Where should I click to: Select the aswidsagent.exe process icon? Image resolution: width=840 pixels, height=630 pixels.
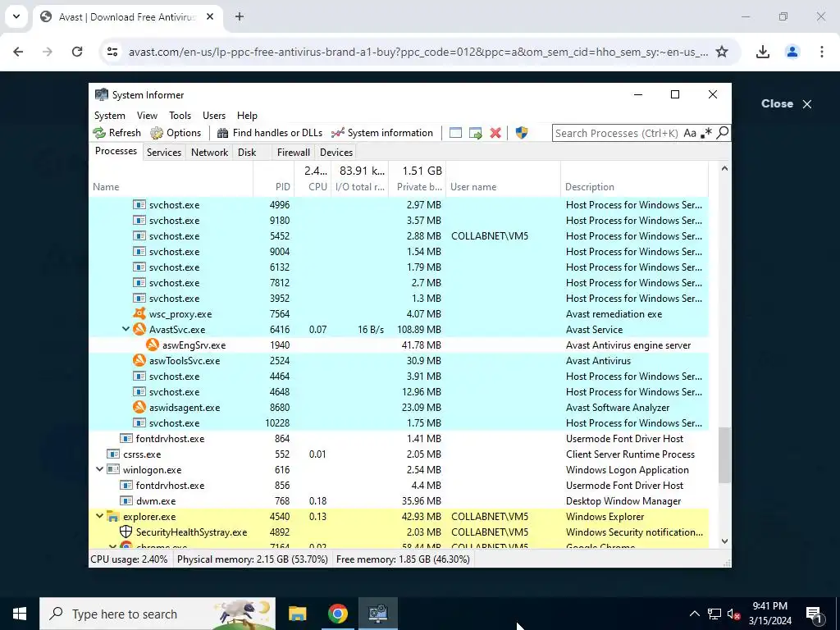click(139, 407)
